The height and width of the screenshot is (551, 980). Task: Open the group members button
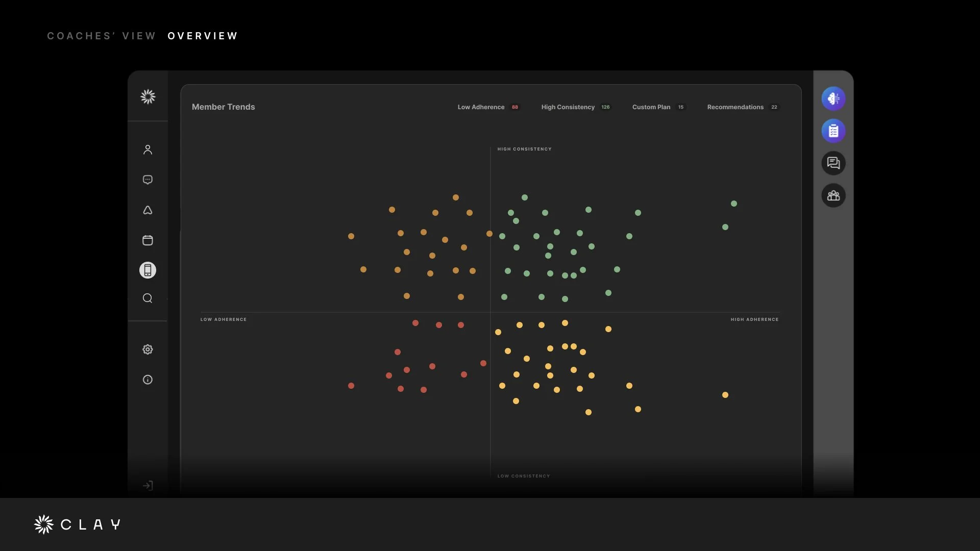point(833,195)
